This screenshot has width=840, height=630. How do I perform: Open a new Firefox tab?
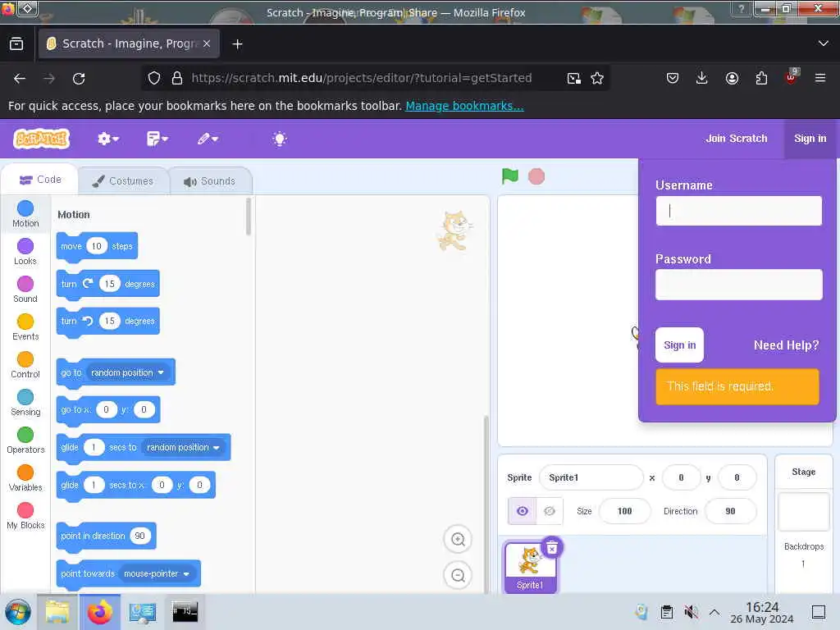coord(237,44)
